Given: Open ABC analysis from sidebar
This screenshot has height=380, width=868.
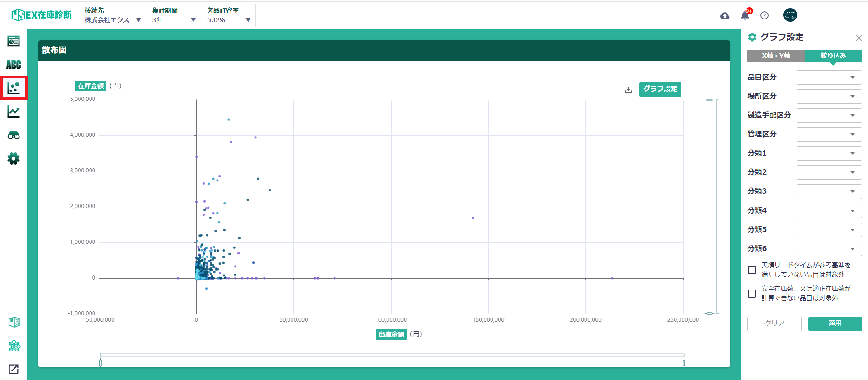Looking at the screenshot, I should (14, 65).
